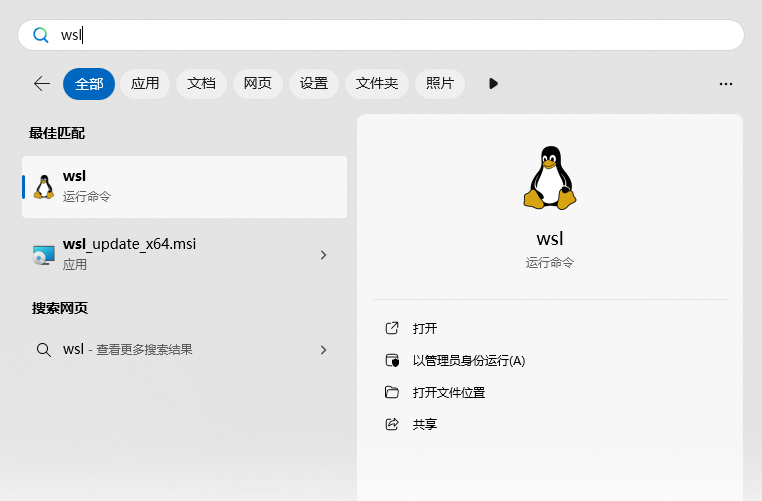762x501 pixels.
Task: Click the admin shield icon beside 以管理员身份运行
Action: pyautogui.click(x=392, y=361)
